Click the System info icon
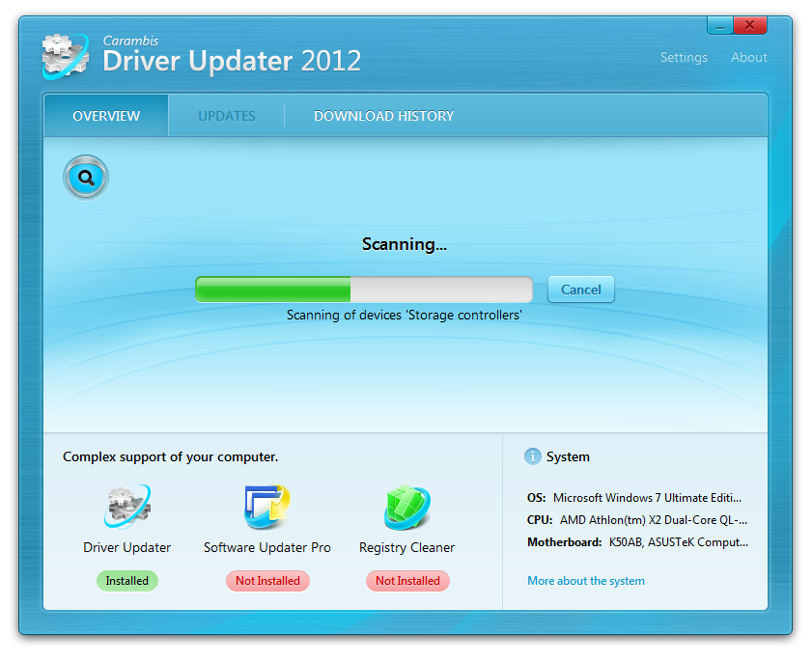Image resolution: width=812 pixels, height=662 pixels. point(532,456)
